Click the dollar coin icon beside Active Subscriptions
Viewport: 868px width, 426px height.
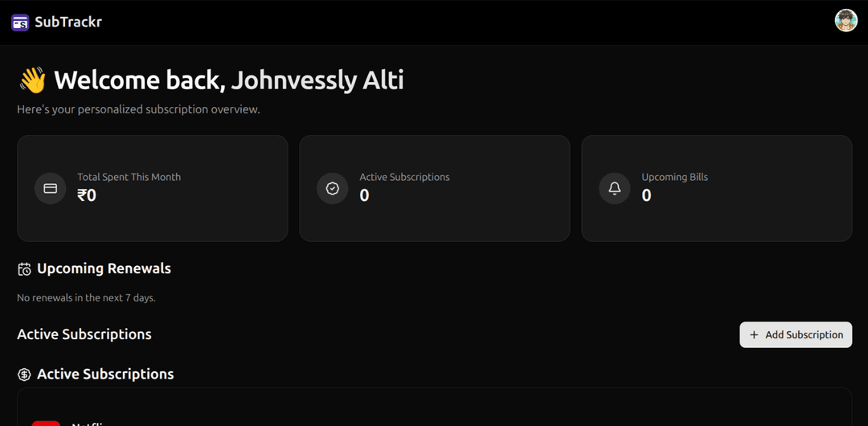(24, 375)
